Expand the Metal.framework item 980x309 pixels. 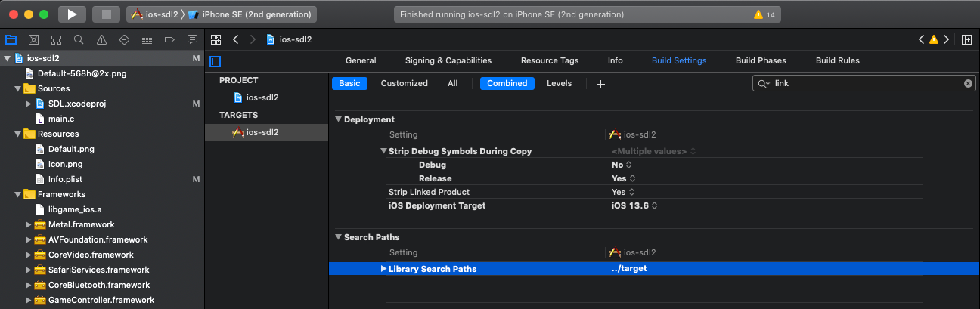point(29,224)
